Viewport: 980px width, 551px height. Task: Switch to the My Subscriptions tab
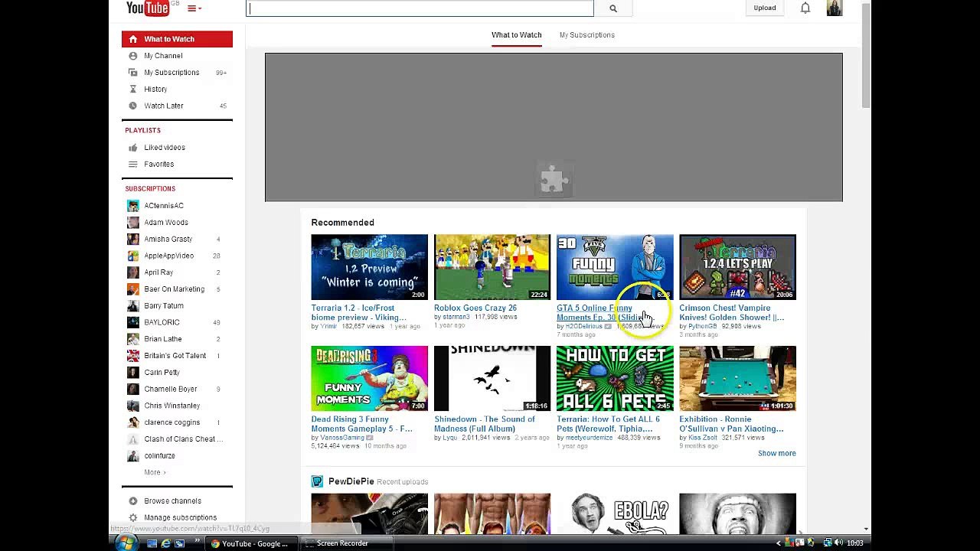tap(586, 35)
